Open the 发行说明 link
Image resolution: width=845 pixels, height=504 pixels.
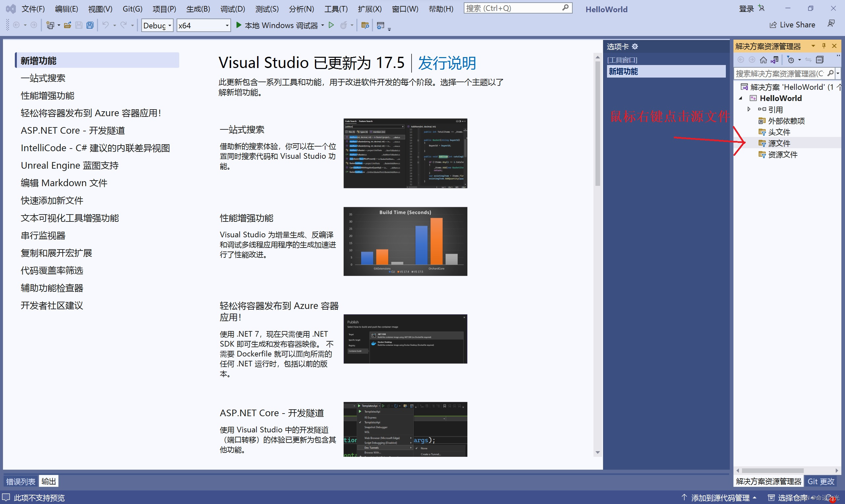[x=447, y=63]
